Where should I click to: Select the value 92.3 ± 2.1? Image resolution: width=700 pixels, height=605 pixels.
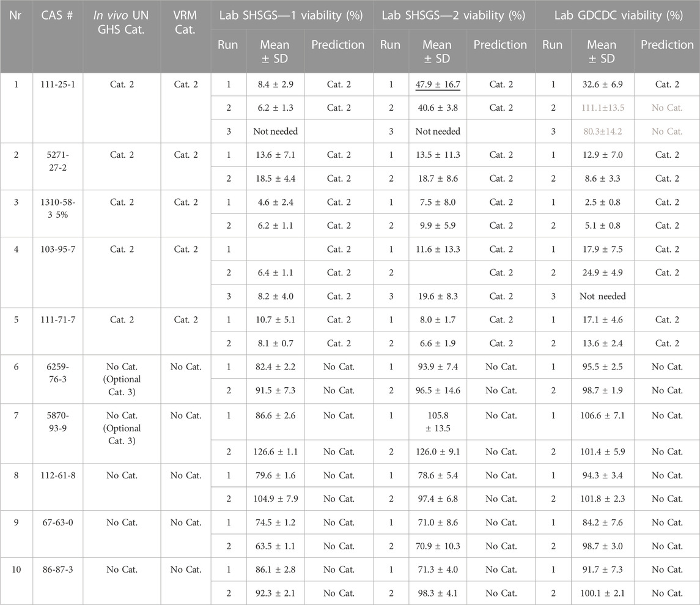point(276,593)
